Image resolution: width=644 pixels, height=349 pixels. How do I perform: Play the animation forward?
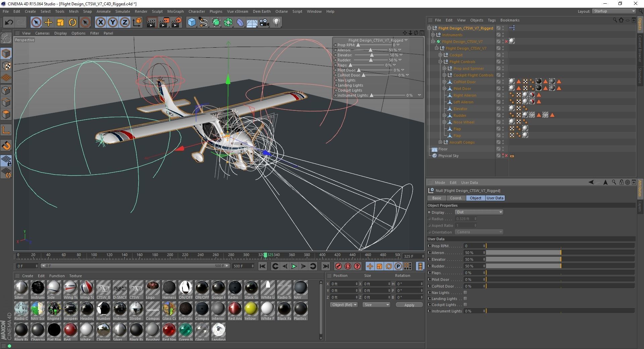294,266
